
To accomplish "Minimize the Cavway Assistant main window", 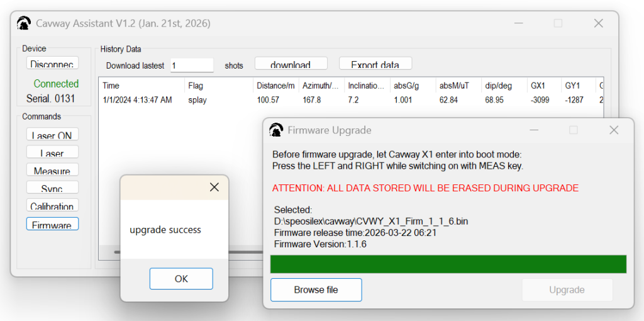I will 518,24.
